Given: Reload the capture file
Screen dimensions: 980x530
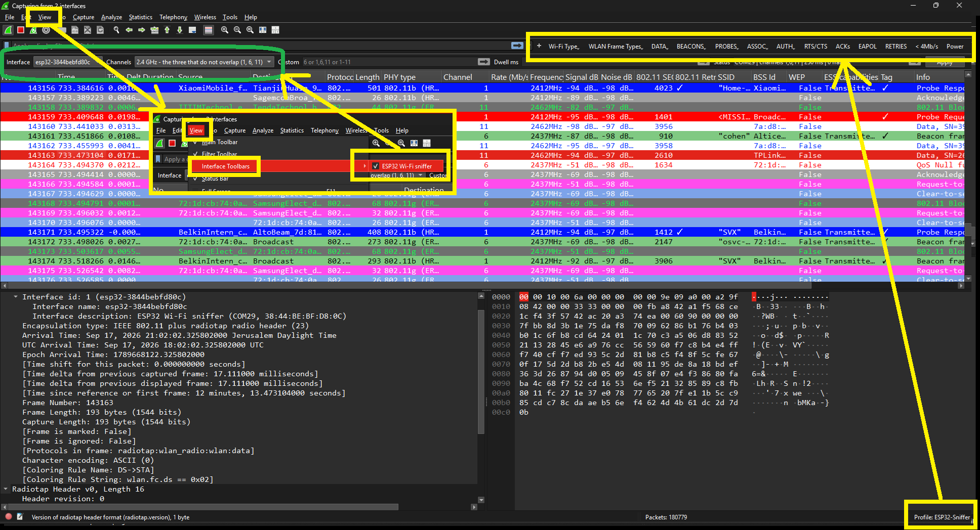Looking at the screenshot, I should click(100, 30).
